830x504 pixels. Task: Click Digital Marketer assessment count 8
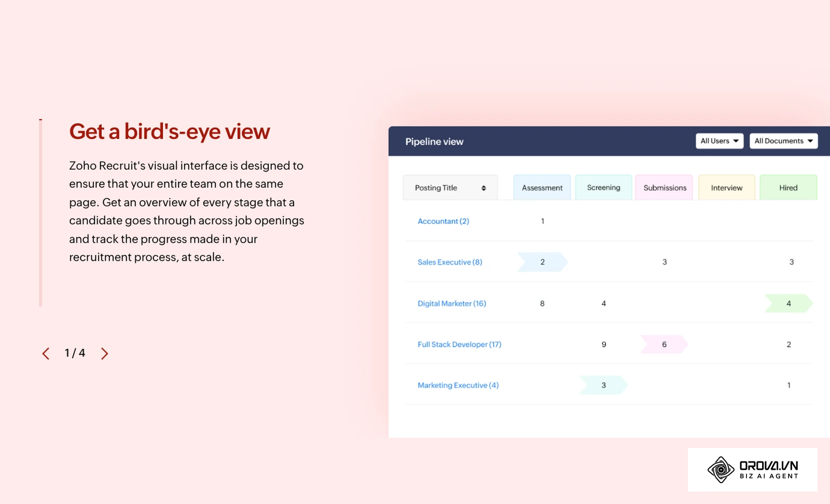tap(542, 303)
